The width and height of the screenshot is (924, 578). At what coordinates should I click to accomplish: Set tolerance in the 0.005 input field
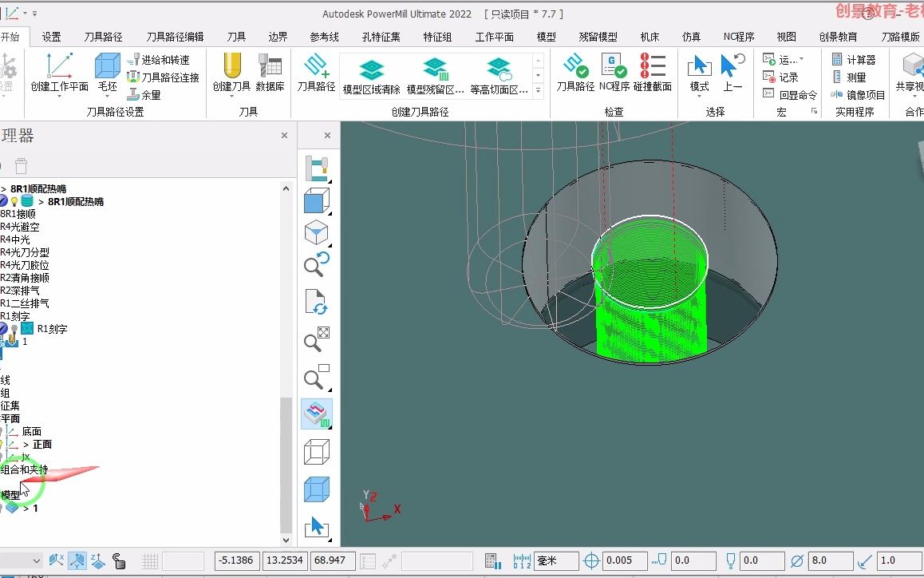625,560
